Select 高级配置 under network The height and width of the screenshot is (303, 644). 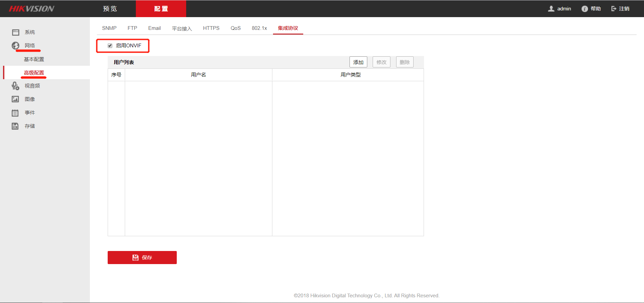[x=34, y=72]
